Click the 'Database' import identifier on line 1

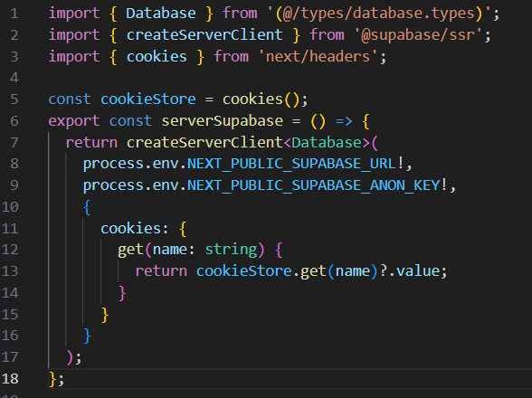click(x=161, y=14)
